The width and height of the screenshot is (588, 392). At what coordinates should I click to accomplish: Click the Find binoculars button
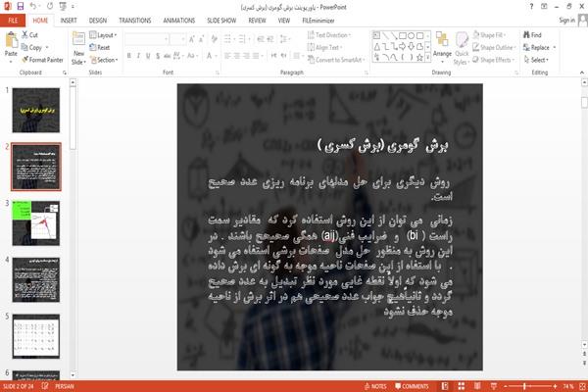[532, 35]
